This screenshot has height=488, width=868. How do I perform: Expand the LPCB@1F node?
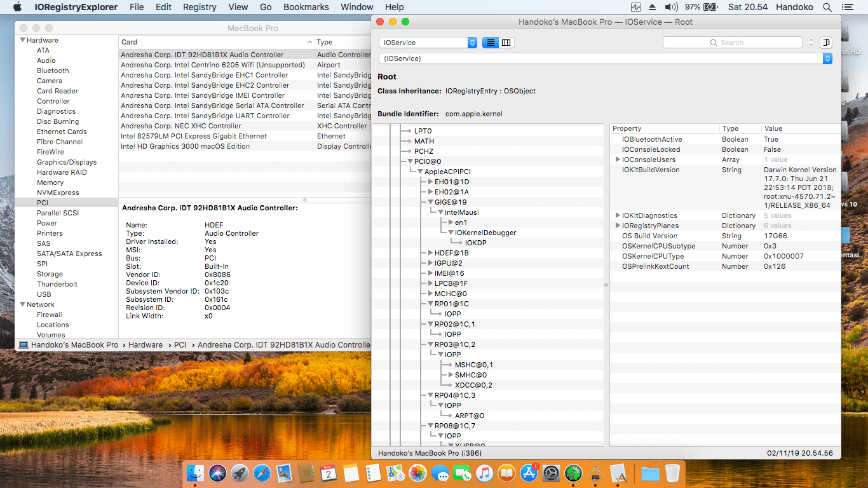pos(430,283)
